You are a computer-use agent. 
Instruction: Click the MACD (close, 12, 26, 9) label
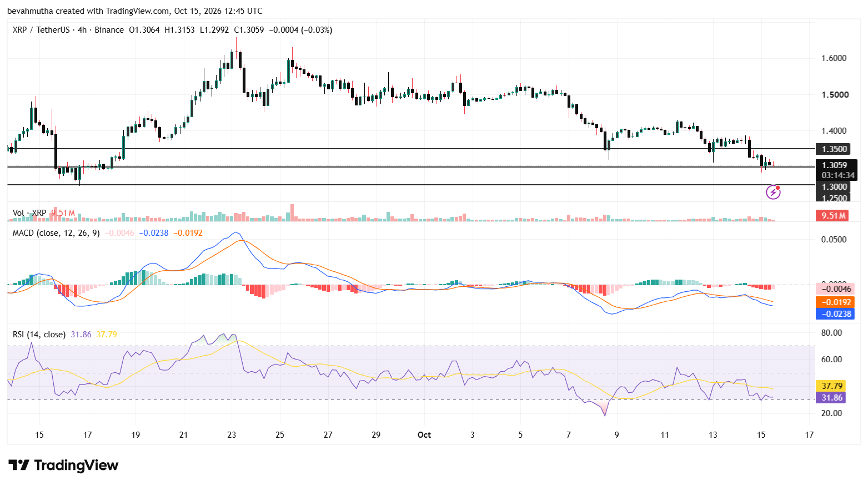56,233
